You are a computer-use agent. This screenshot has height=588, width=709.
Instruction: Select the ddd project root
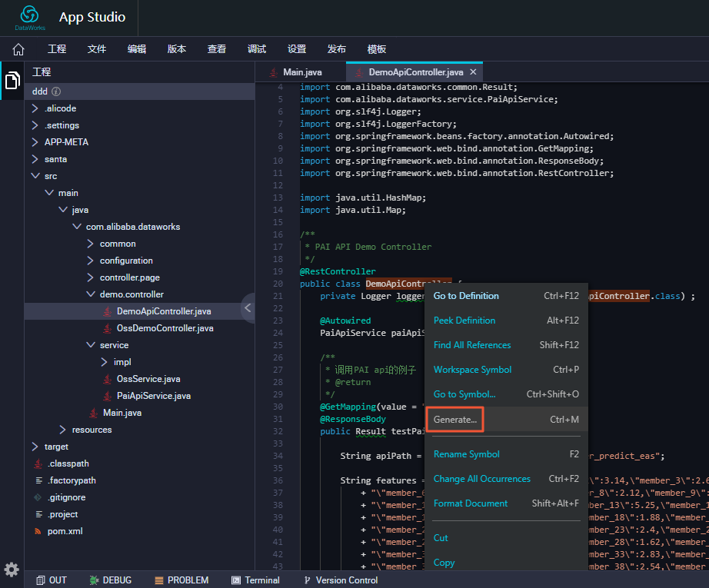pyautogui.click(x=139, y=91)
